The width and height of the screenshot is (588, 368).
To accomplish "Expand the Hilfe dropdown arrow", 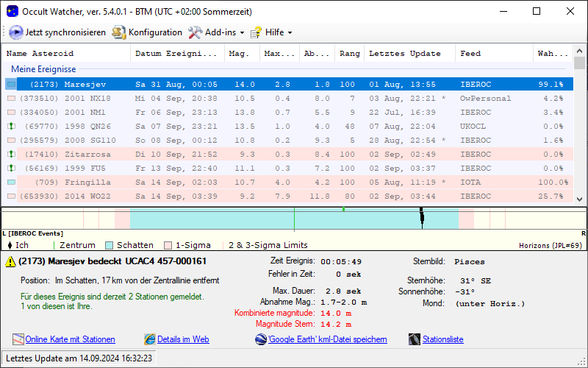I will click(x=290, y=33).
